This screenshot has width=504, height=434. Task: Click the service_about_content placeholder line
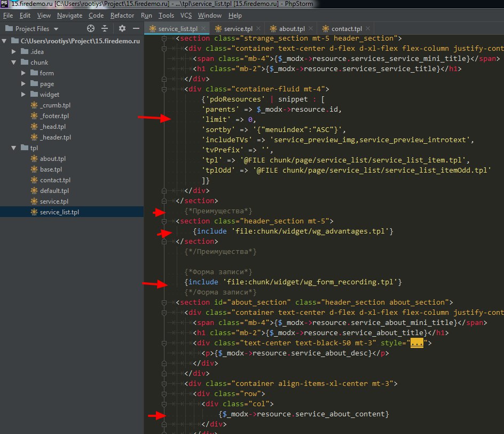click(x=303, y=414)
